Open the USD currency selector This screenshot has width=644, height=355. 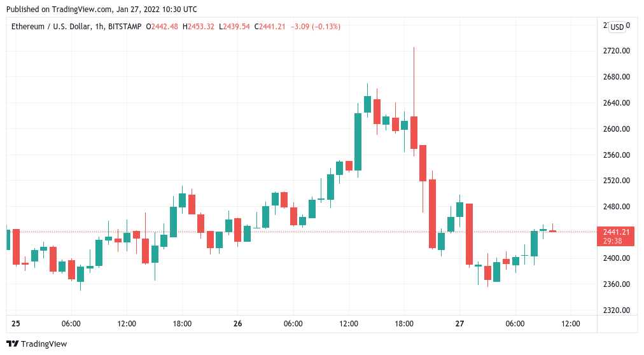pyautogui.click(x=617, y=27)
